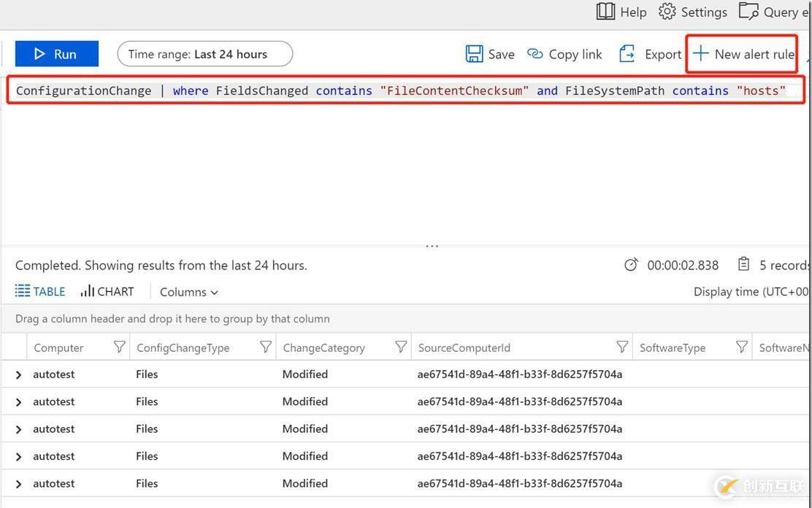Open the filter for the ChangeCategory column
This screenshot has width=812, height=508.
[400, 347]
